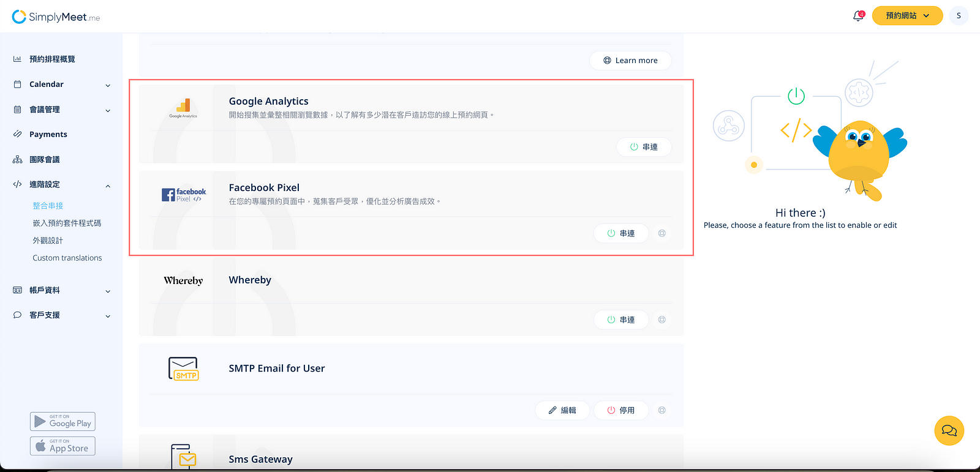Click the Sms Gateway icon
The height and width of the screenshot is (472, 980).
(x=183, y=457)
